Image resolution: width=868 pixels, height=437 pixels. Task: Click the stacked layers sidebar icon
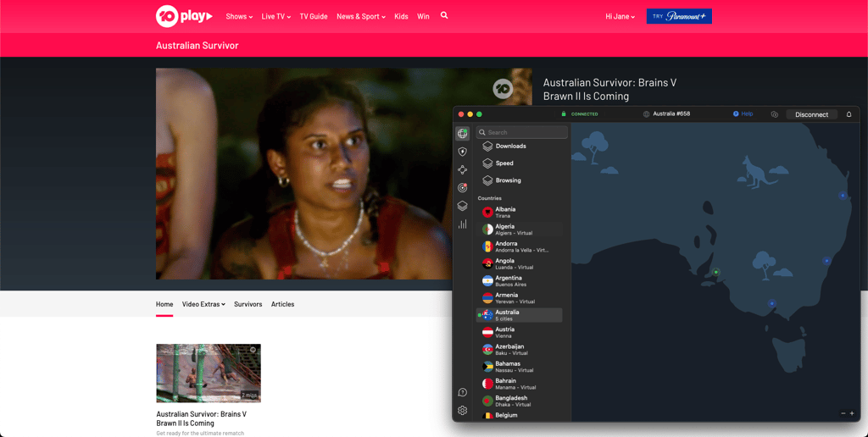[462, 206]
